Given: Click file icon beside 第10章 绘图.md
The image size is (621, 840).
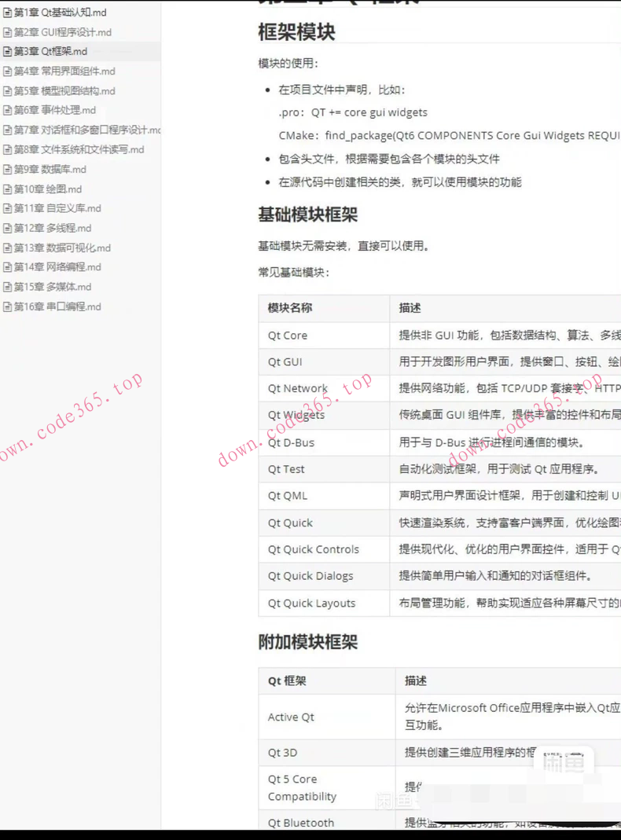Looking at the screenshot, I should click(8, 189).
